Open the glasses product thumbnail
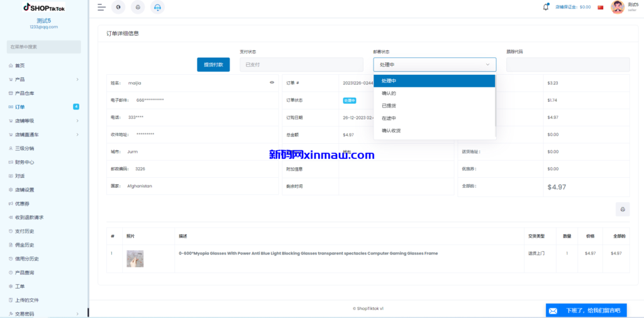 (135, 258)
